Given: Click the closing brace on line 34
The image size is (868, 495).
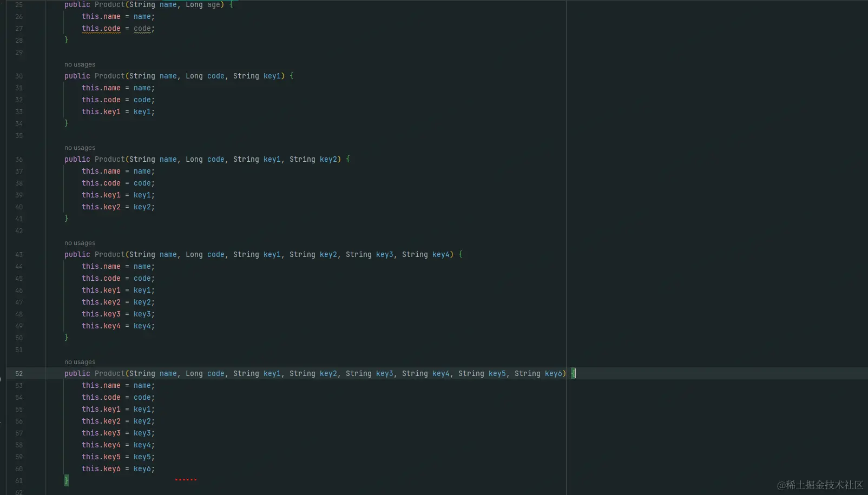Looking at the screenshot, I should pos(67,123).
